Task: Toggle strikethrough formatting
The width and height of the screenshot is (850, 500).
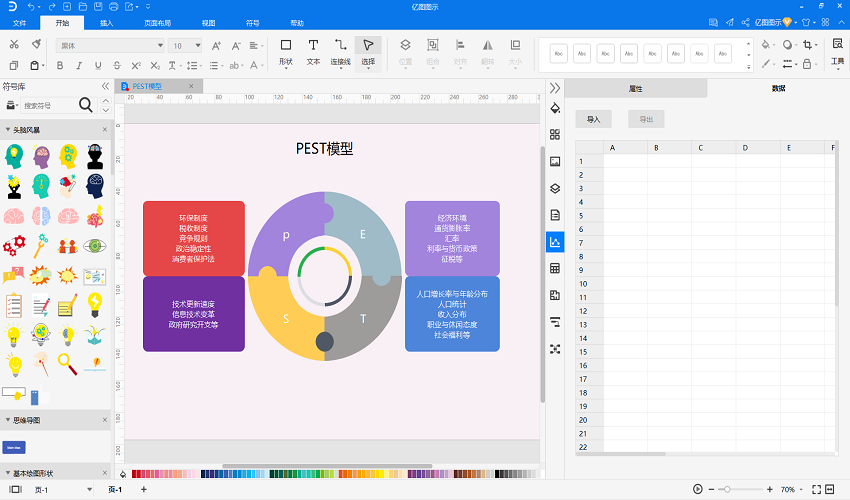Action: tap(117, 66)
